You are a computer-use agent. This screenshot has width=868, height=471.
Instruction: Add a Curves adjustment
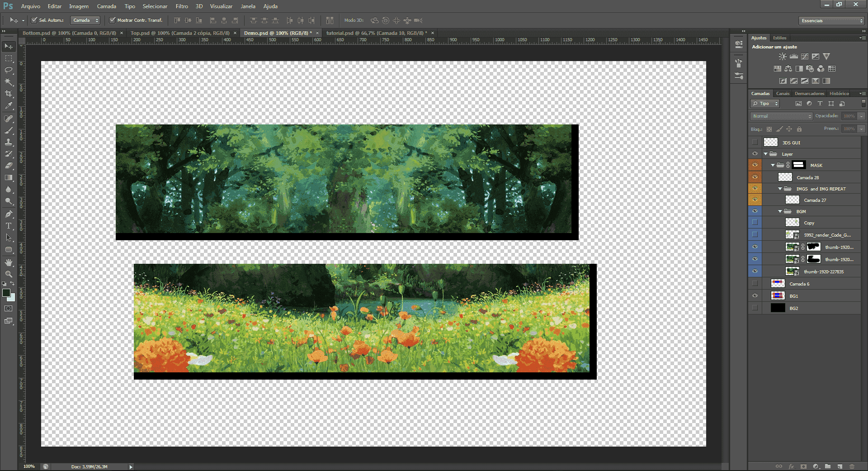tap(805, 57)
